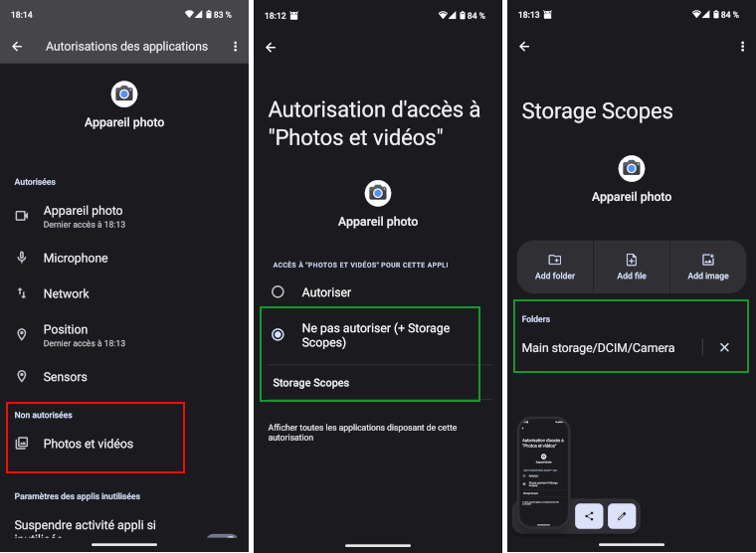Screen dimensions: 756x553
Task: Tap battery 84 % indicator on 18:13 screen
Action: (x=725, y=15)
